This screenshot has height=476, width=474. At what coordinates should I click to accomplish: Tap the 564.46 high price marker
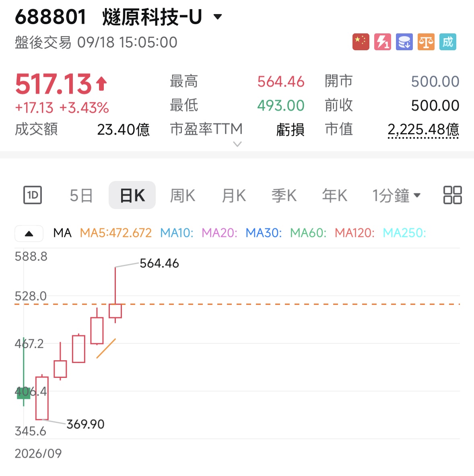(159, 263)
